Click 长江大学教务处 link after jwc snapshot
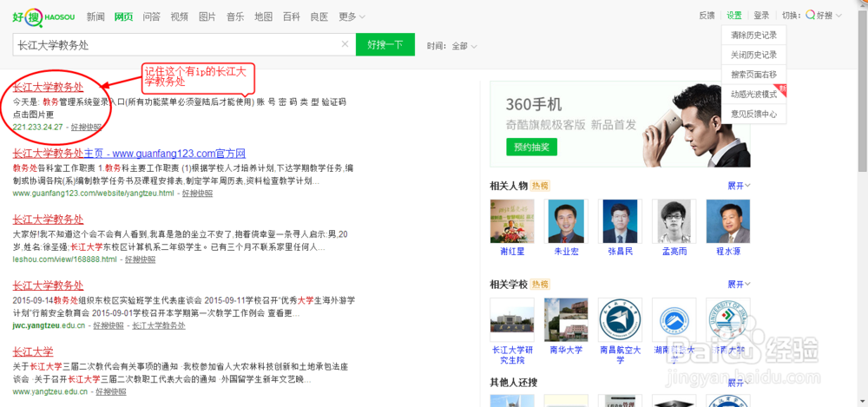The image size is (868, 407). coord(159,325)
